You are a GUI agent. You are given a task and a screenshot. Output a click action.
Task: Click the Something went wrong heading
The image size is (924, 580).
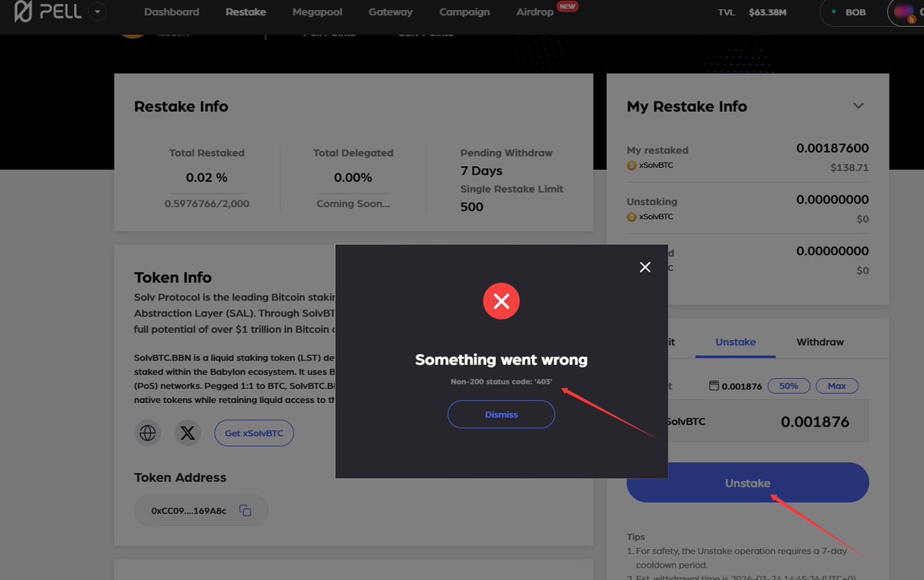(501, 360)
